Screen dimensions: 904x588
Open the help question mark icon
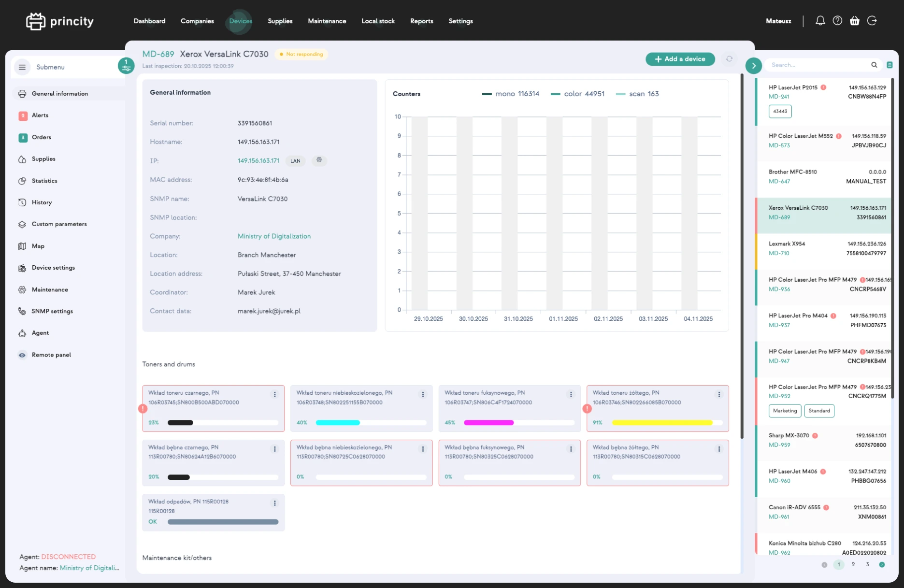click(837, 21)
